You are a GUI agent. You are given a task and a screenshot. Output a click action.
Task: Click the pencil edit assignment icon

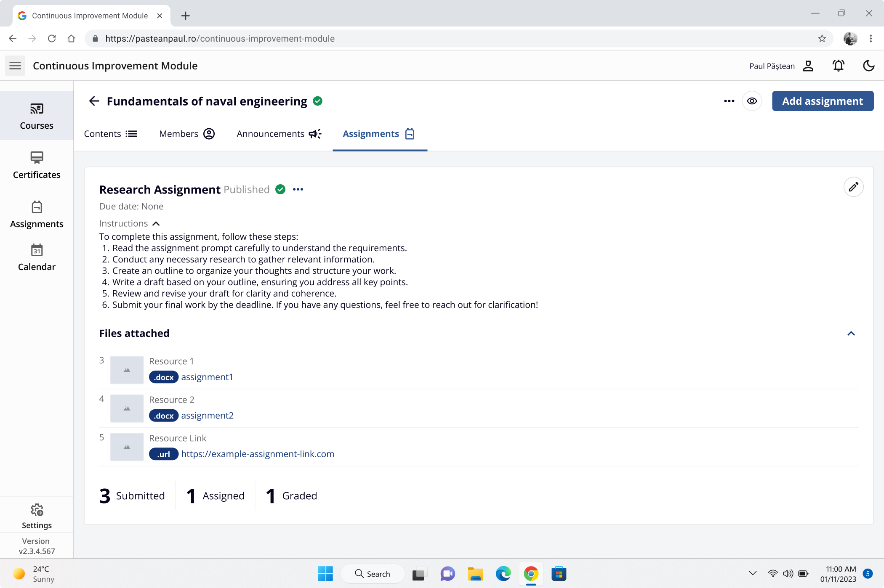click(x=853, y=187)
